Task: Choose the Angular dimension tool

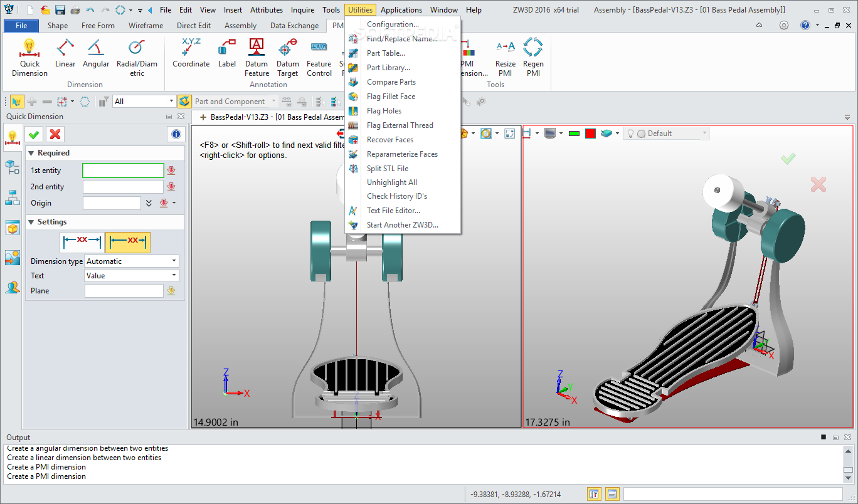Action: point(96,53)
